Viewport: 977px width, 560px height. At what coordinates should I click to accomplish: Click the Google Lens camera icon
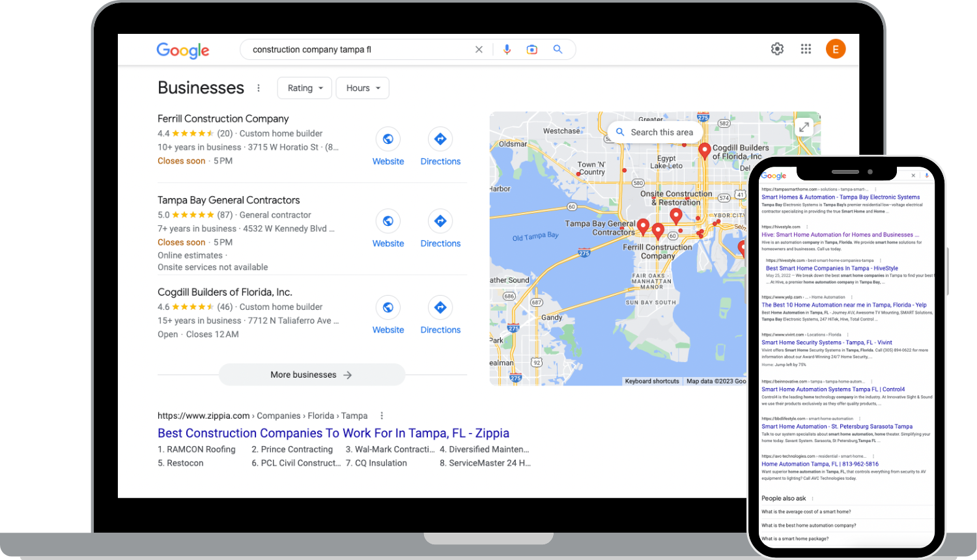click(532, 49)
